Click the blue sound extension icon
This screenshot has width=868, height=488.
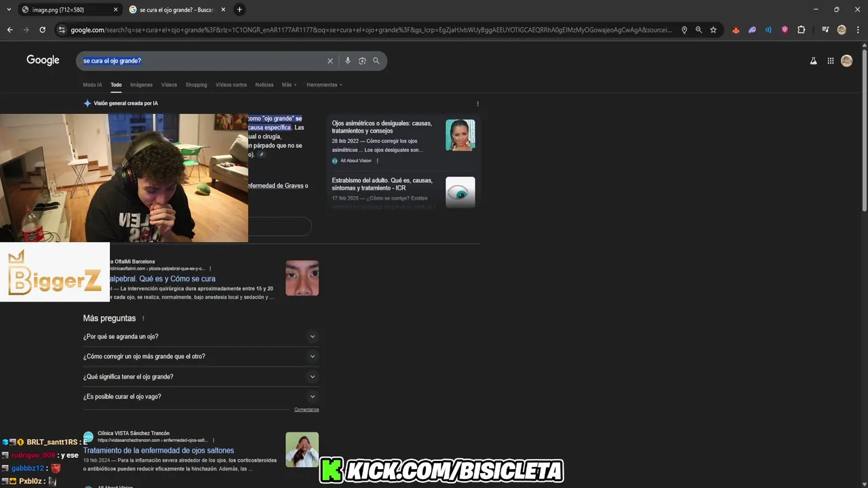768,30
